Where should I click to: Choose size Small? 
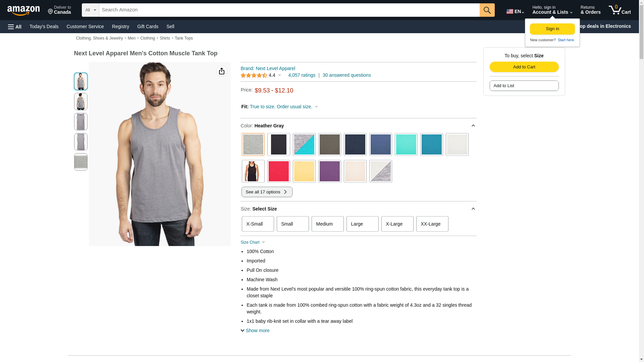292,224
